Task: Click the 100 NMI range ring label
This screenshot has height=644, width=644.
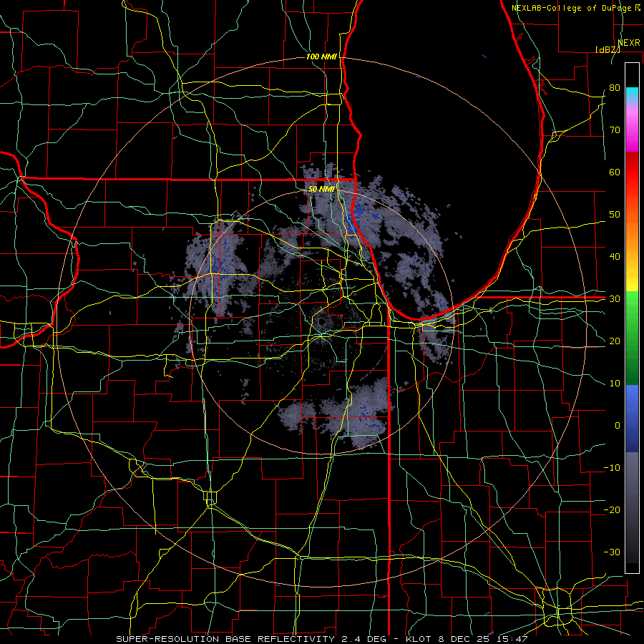Action: click(321, 57)
